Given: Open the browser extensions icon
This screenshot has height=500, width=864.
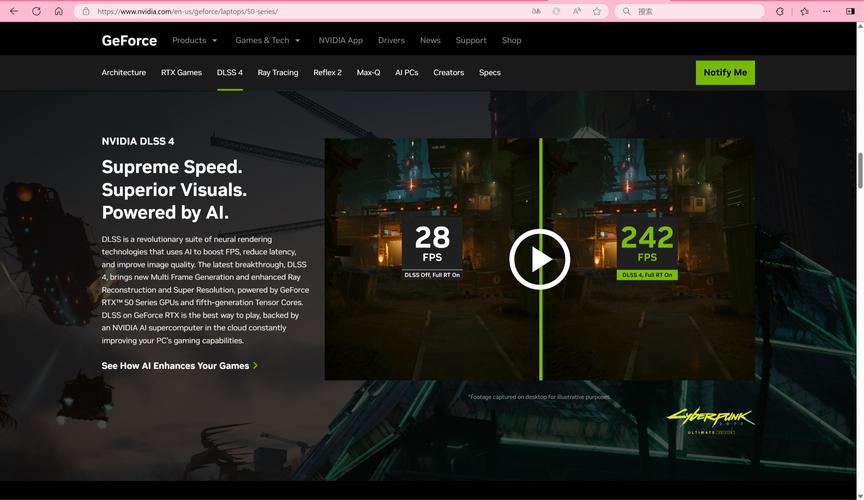Looking at the screenshot, I should (780, 11).
